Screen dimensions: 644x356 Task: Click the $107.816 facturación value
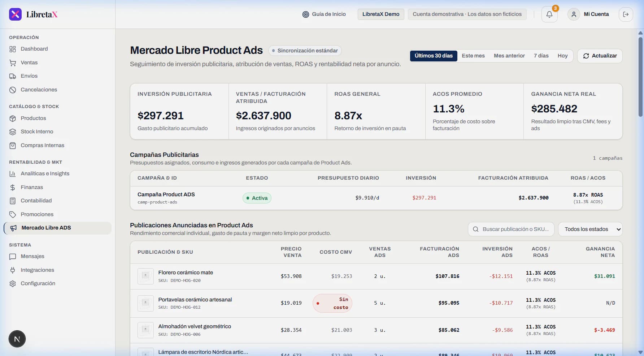click(x=447, y=276)
